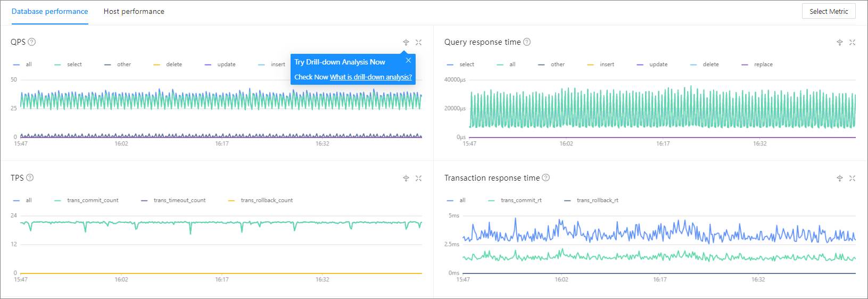The image size is (868, 299).
Task: Open drill-down for Transaction response time
Action: click(x=839, y=178)
